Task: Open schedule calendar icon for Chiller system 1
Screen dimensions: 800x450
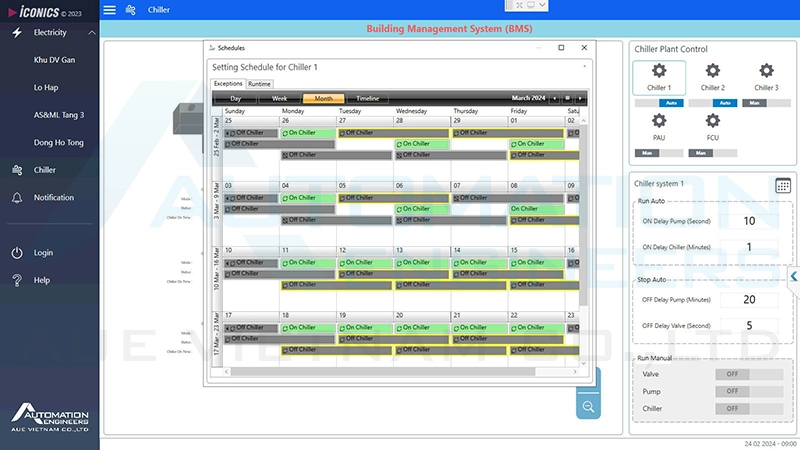Action: point(783,185)
